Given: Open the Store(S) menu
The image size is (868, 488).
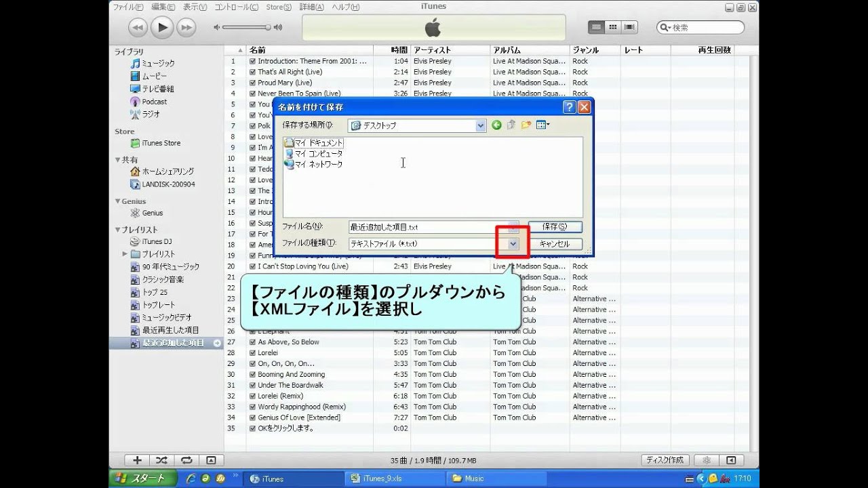Looking at the screenshot, I should tap(278, 7).
